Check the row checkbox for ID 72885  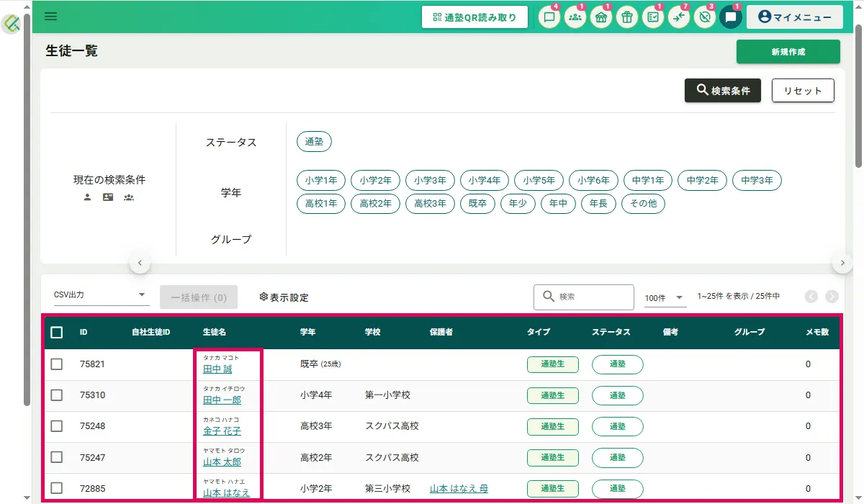[x=57, y=488]
